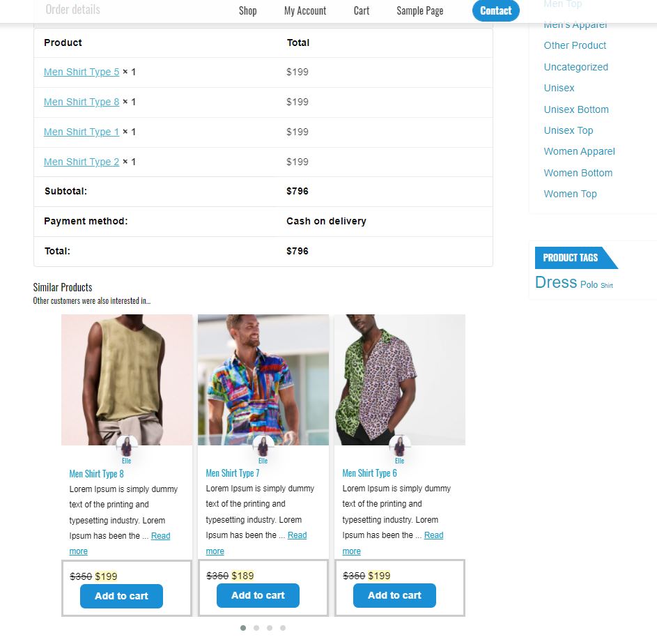Viewport: 657px width, 644px height.
Task: Click Elle vendor avatar under Men Shirt Type 7
Action: pos(263,446)
